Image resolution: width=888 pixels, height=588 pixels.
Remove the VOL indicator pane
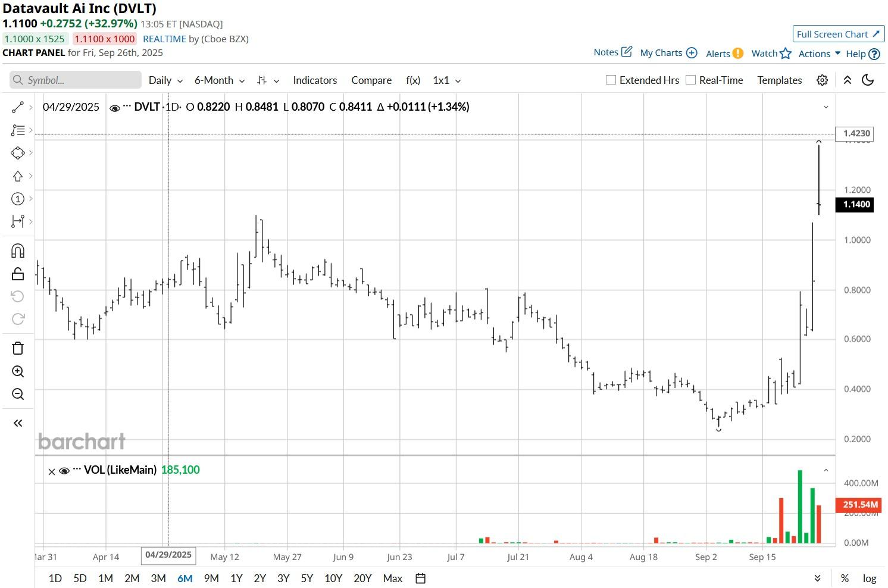[52, 471]
